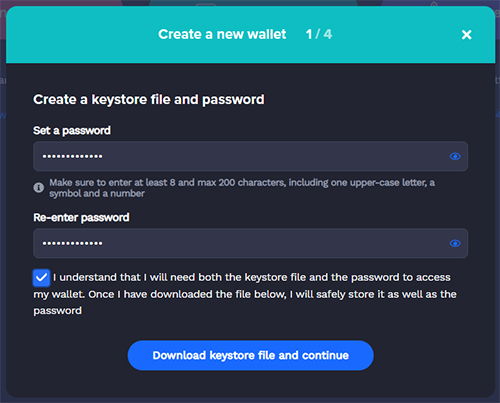Viewport: 500px width, 403px height.
Task: Click the info icon beside password requirements
Action: pos(39,188)
